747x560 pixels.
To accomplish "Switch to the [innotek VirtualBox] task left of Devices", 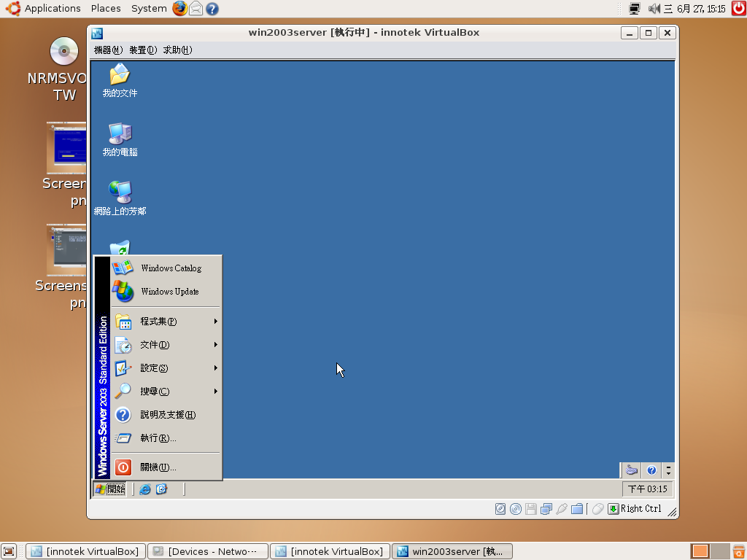I will [86, 551].
